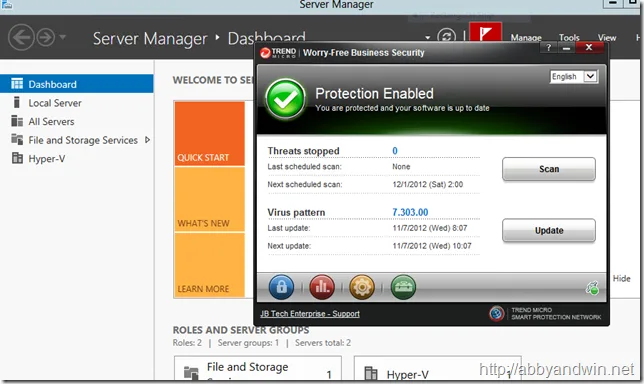This screenshot has width=644, height=384.
Task: Open the Tools menu
Action: click(569, 38)
